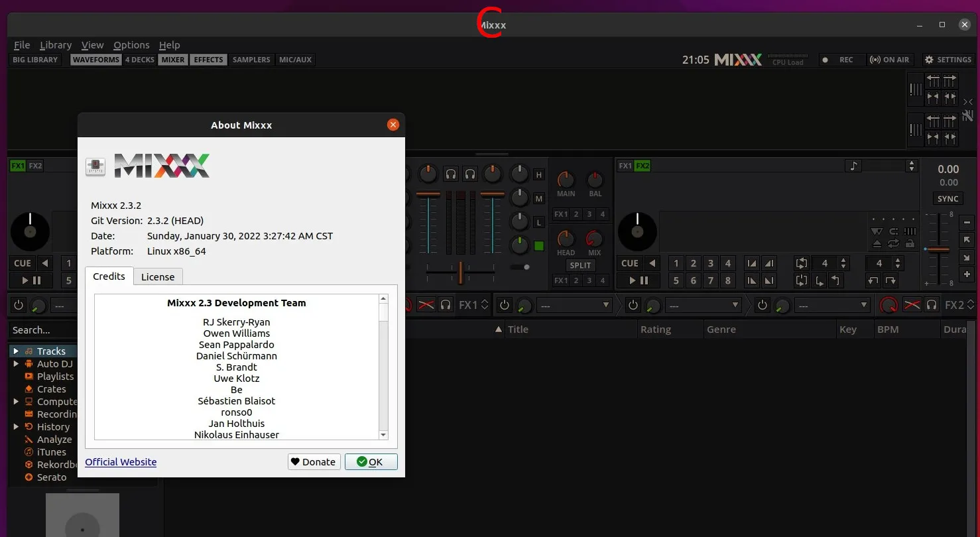Click the rate plus button
Screen dimensions: 980x537
(967, 274)
